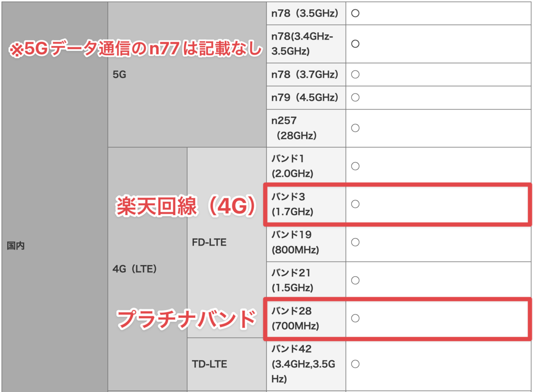Click the FD-LTE label cell
The height and width of the screenshot is (392, 533).
pyautogui.click(x=227, y=242)
